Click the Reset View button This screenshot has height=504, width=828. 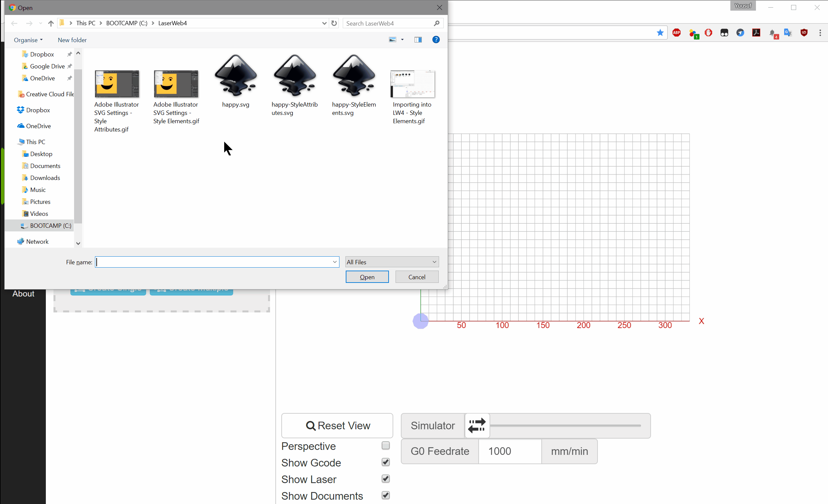click(x=337, y=426)
